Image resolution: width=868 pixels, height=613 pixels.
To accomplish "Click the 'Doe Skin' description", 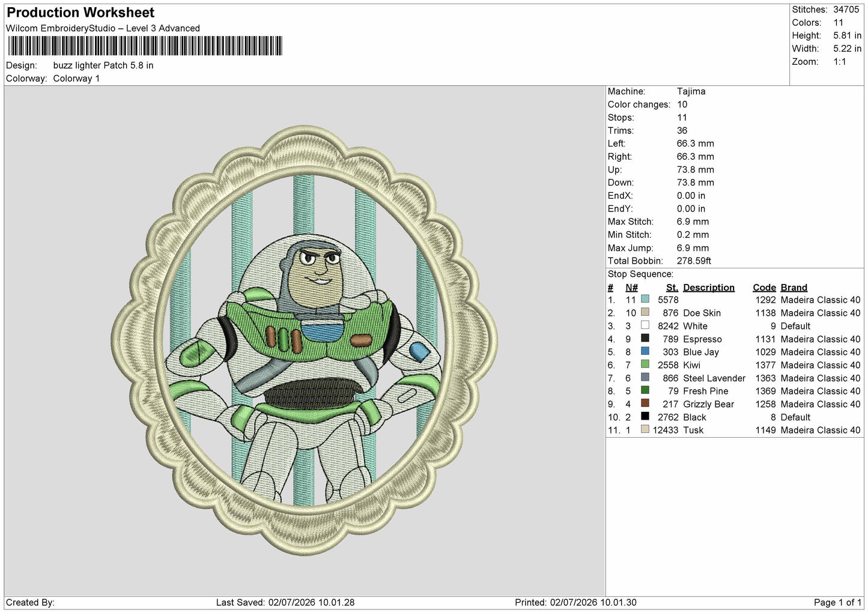I will pos(702,313).
